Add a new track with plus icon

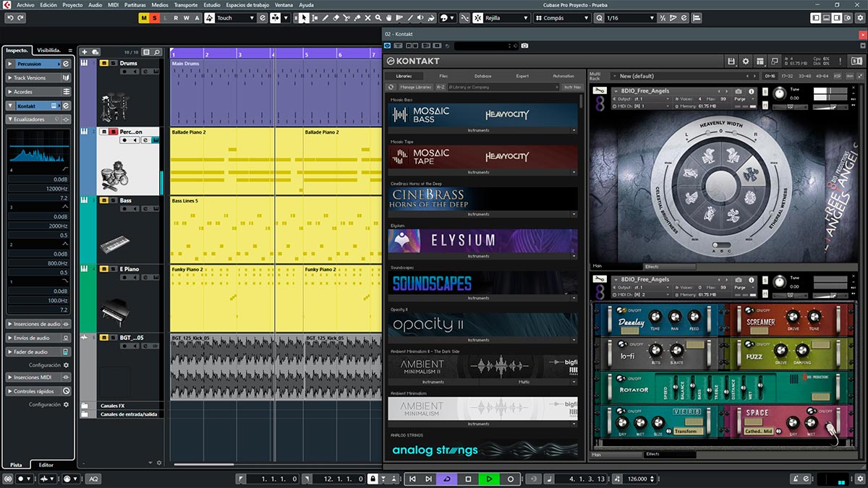coord(85,52)
